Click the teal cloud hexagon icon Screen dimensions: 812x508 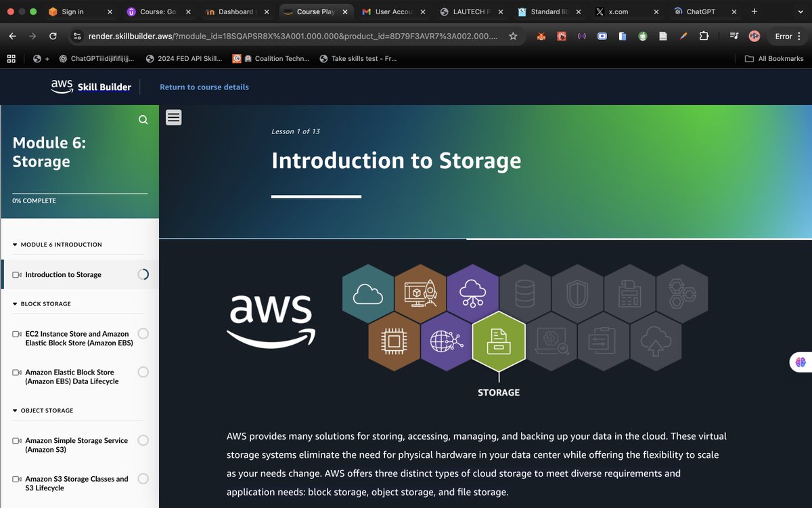click(369, 294)
